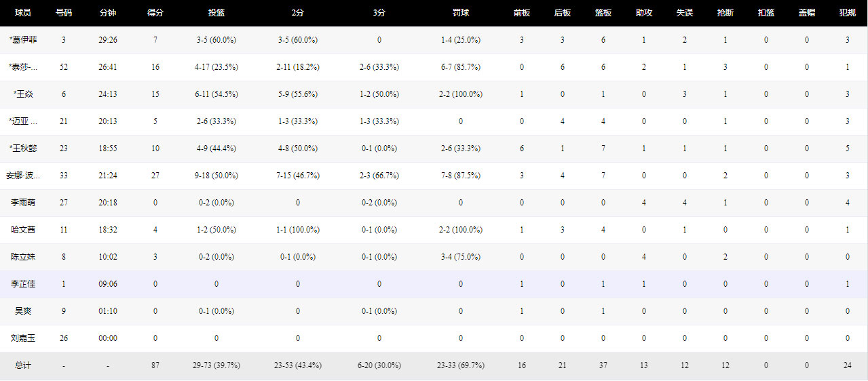Select the 抢断 column header
The image size is (868, 381).
(x=725, y=13)
